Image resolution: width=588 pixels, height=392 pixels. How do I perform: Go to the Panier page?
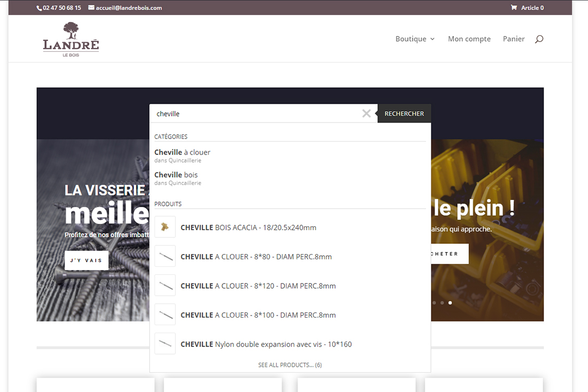(514, 39)
